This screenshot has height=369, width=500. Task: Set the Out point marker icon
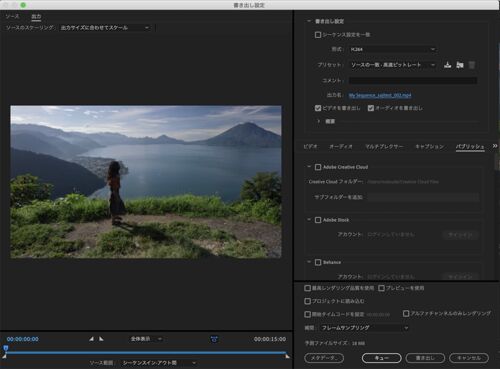tap(101, 339)
